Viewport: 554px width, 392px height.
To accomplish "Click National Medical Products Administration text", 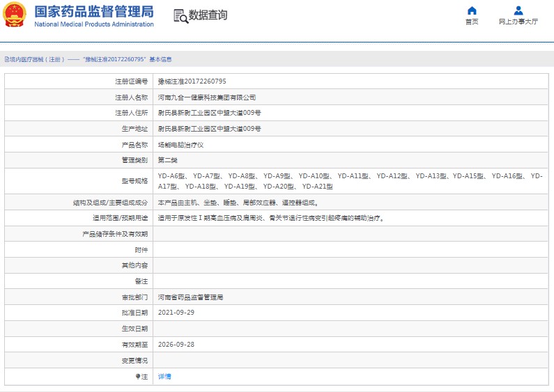I will pos(94,24).
